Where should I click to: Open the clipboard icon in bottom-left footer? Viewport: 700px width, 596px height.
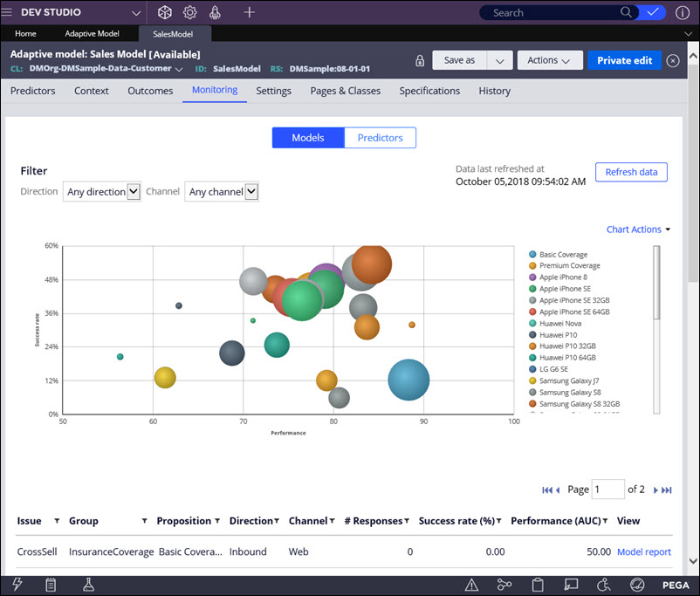click(51, 585)
